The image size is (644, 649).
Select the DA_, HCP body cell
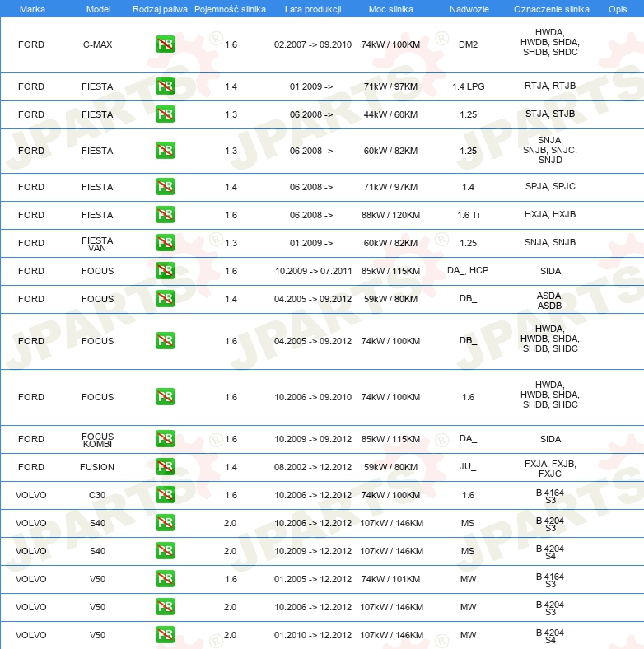[468, 270]
